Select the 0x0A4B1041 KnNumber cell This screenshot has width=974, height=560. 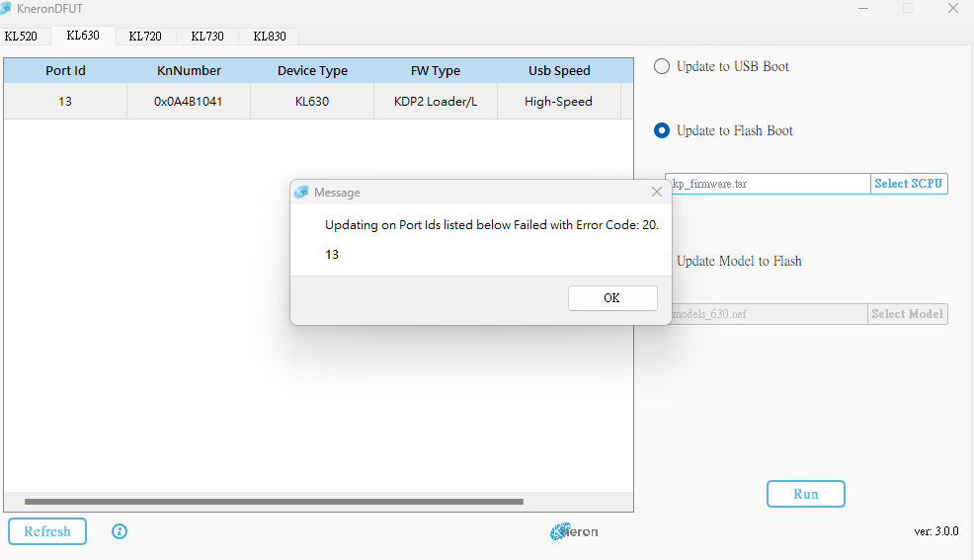[x=189, y=101]
